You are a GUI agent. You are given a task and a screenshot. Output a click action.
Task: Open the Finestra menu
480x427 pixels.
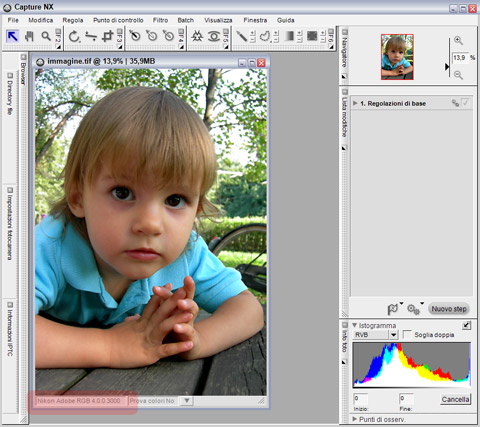(255, 20)
